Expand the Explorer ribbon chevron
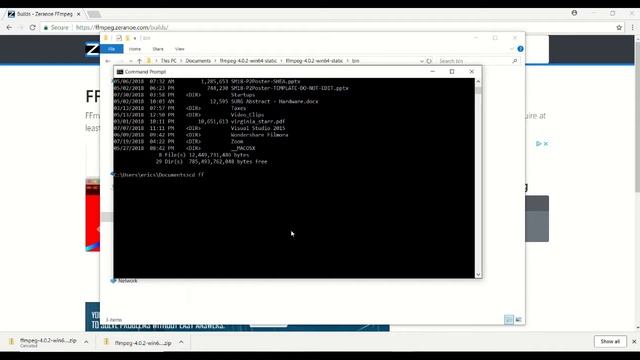 [512, 49]
